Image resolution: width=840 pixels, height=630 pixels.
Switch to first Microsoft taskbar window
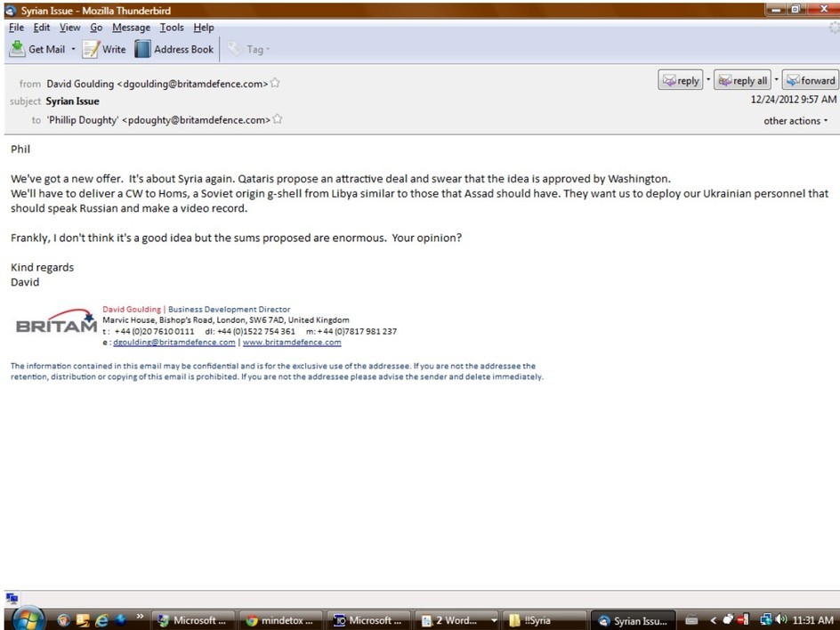[x=193, y=620]
